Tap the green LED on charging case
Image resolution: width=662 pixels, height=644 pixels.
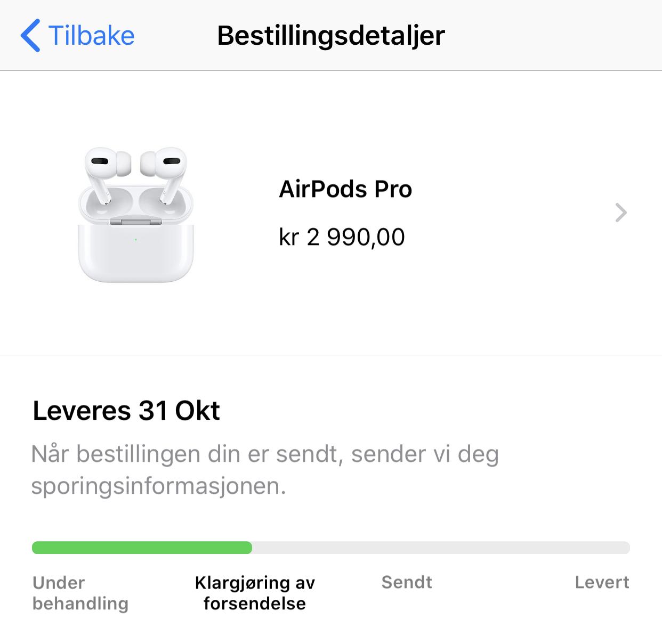click(x=136, y=240)
